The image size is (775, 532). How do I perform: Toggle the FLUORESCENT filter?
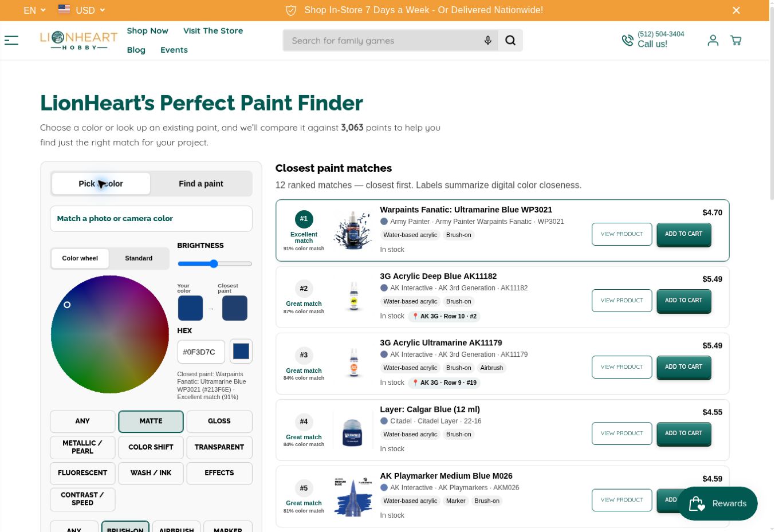[x=82, y=473]
